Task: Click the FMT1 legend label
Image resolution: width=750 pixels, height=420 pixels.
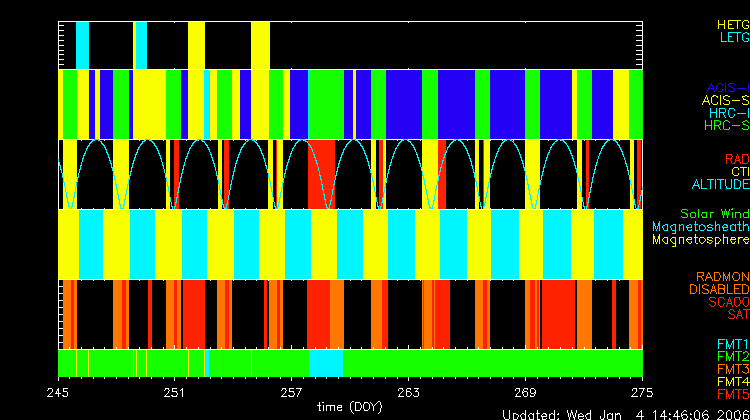Action: pyautogui.click(x=732, y=344)
